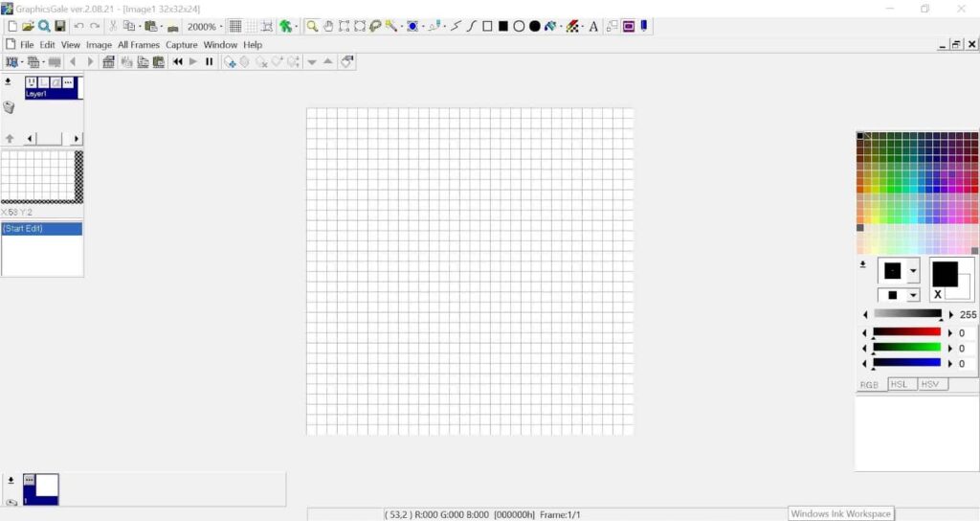
Task: Open the Image menu
Action: (99, 45)
